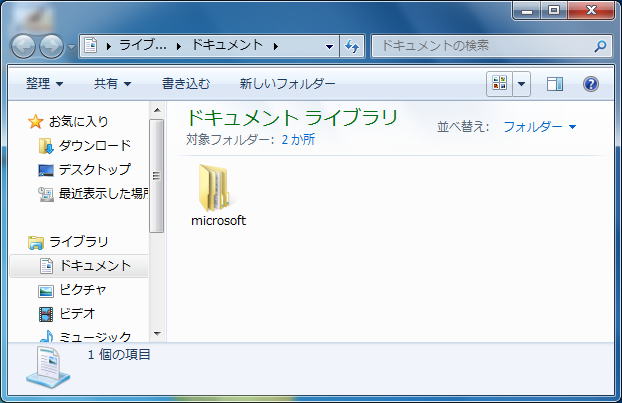Open recent pages dropdown beside navigation arrows
The image size is (622, 403).
pyautogui.click(x=71, y=47)
